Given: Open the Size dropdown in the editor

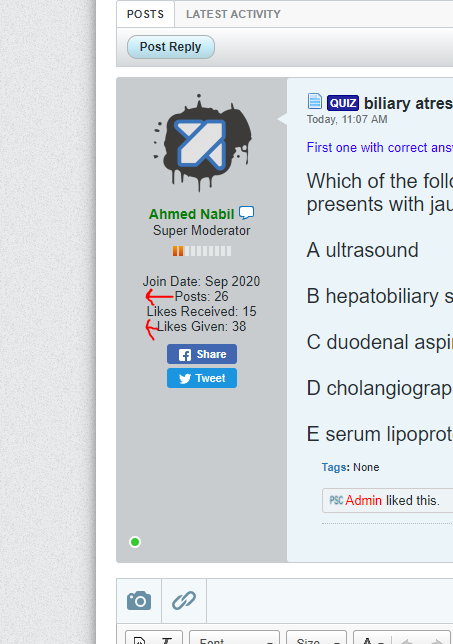Looking at the screenshot, I should pyautogui.click(x=316, y=637).
